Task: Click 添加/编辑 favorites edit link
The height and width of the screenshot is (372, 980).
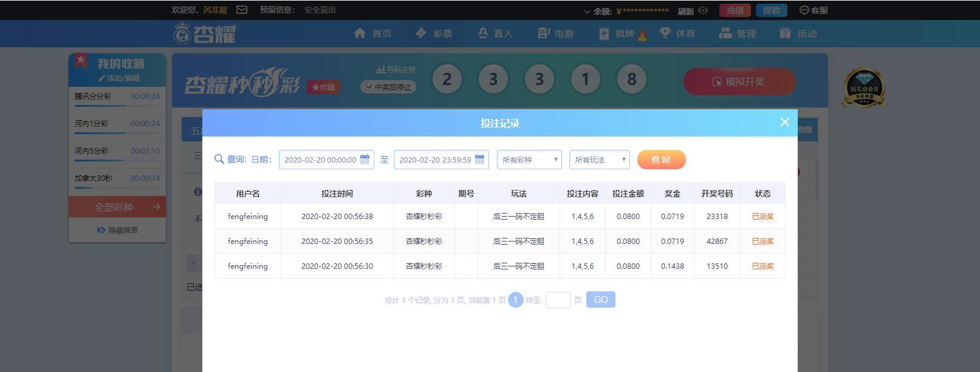Action: [x=118, y=78]
